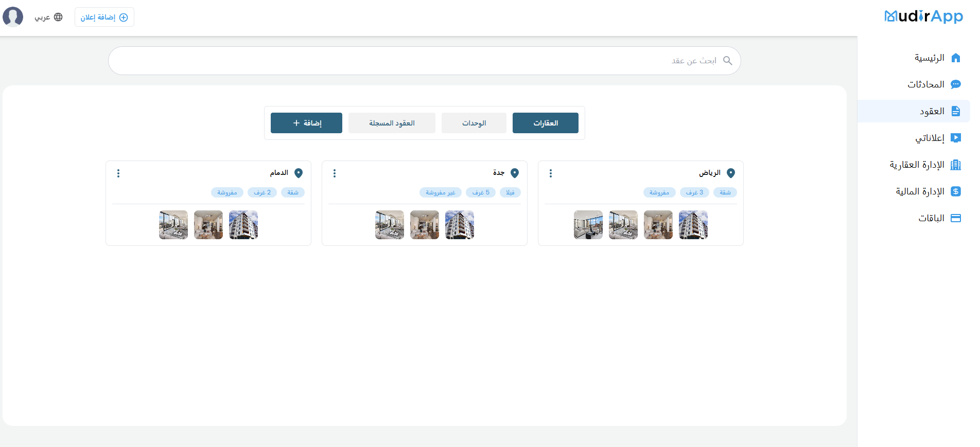Open my ads play icon

(x=955, y=138)
